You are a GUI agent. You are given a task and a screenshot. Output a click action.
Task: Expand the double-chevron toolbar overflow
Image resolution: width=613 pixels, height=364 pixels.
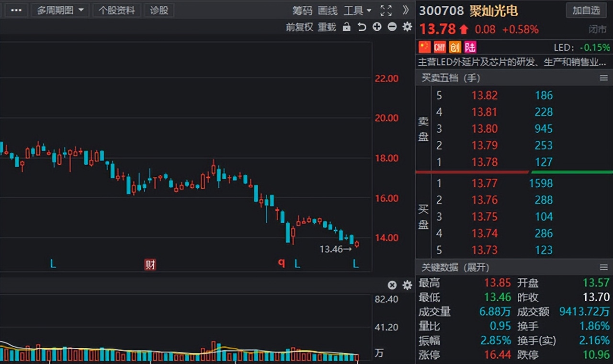[x=406, y=10]
